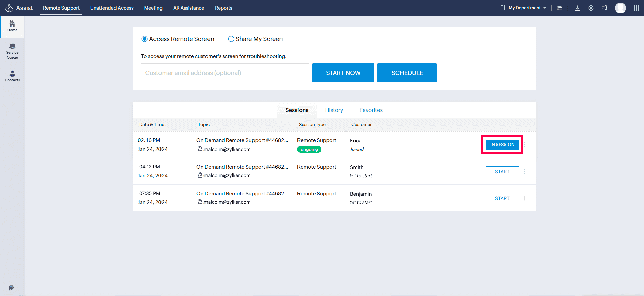Open the user profile avatar
The image size is (644, 296).
pos(620,8)
